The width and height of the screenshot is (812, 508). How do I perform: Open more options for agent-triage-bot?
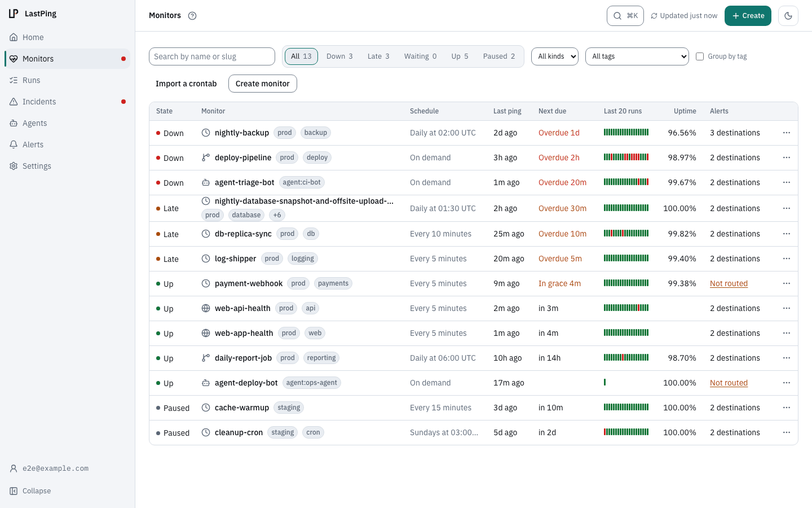click(x=787, y=182)
